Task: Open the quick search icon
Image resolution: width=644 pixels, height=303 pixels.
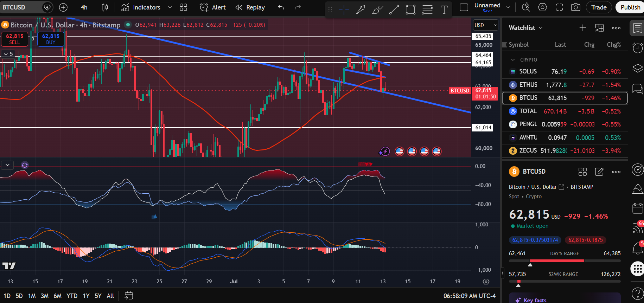Action: pos(526,7)
